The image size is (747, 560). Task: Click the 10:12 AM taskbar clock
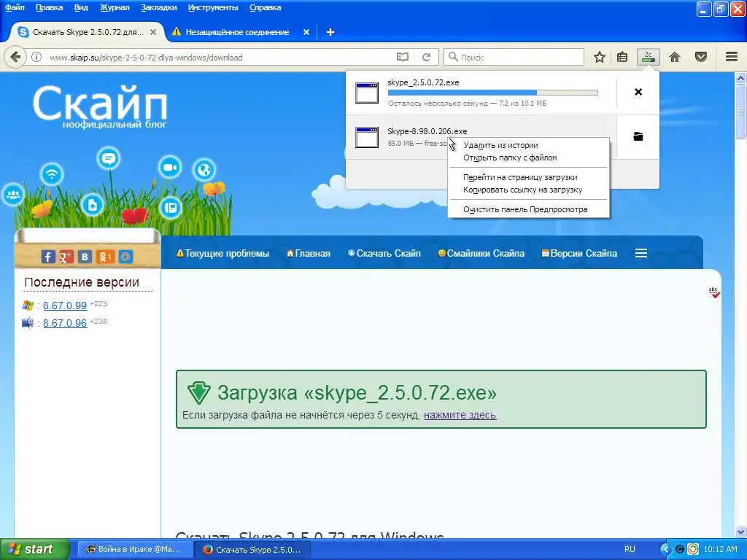[x=720, y=549]
